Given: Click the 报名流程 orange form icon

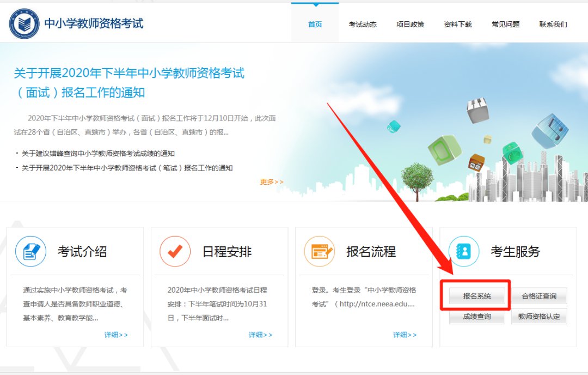Looking at the screenshot, I should (x=320, y=251).
